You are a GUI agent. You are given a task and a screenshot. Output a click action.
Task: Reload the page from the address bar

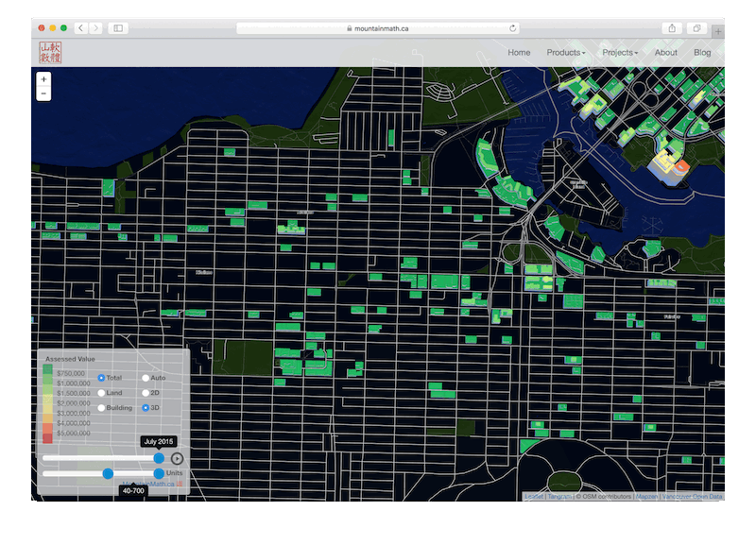coord(513,28)
